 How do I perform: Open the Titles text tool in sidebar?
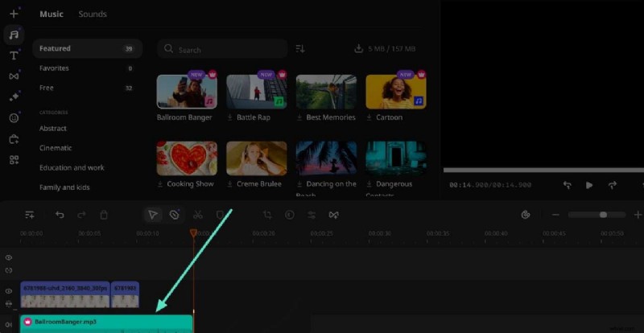tap(14, 55)
